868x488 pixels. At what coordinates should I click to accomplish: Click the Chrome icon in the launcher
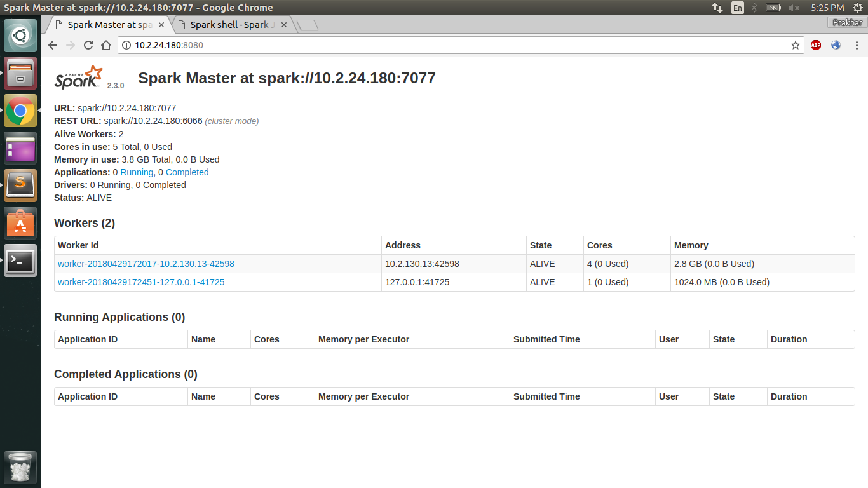pyautogui.click(x=20, y=111)
